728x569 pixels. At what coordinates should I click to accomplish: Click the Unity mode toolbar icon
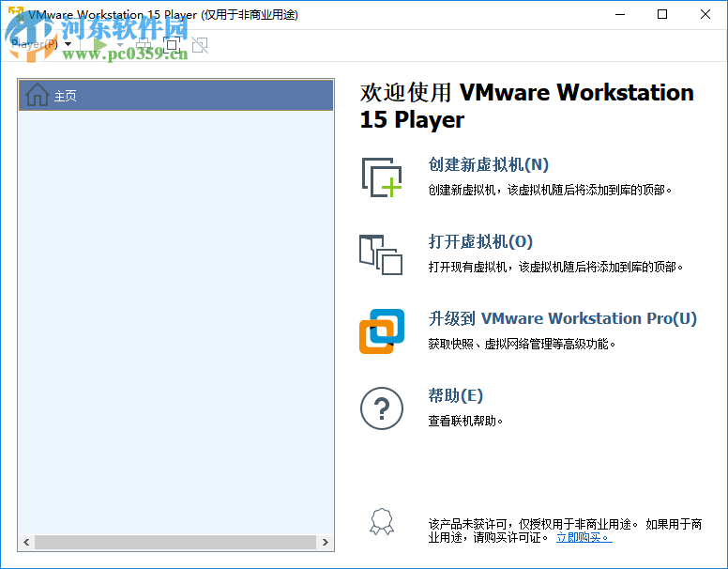coord(200,45)
